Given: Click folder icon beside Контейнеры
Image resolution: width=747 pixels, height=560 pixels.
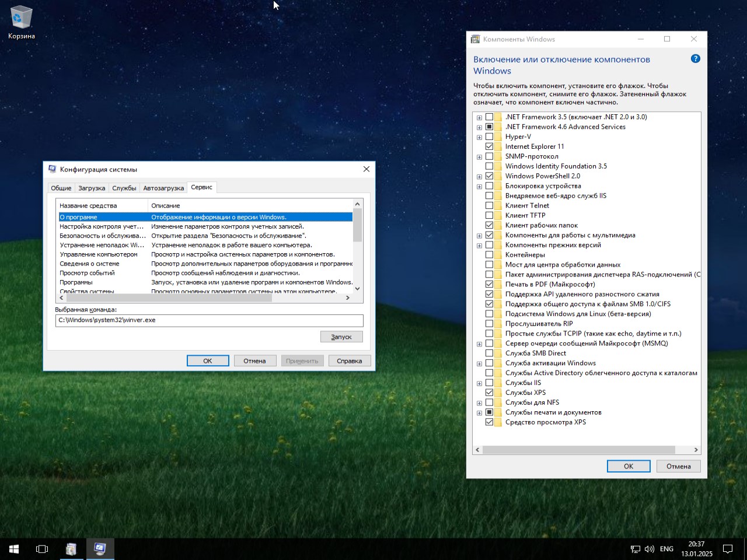Looking at the screenshot, I should (x=498, y=254).
